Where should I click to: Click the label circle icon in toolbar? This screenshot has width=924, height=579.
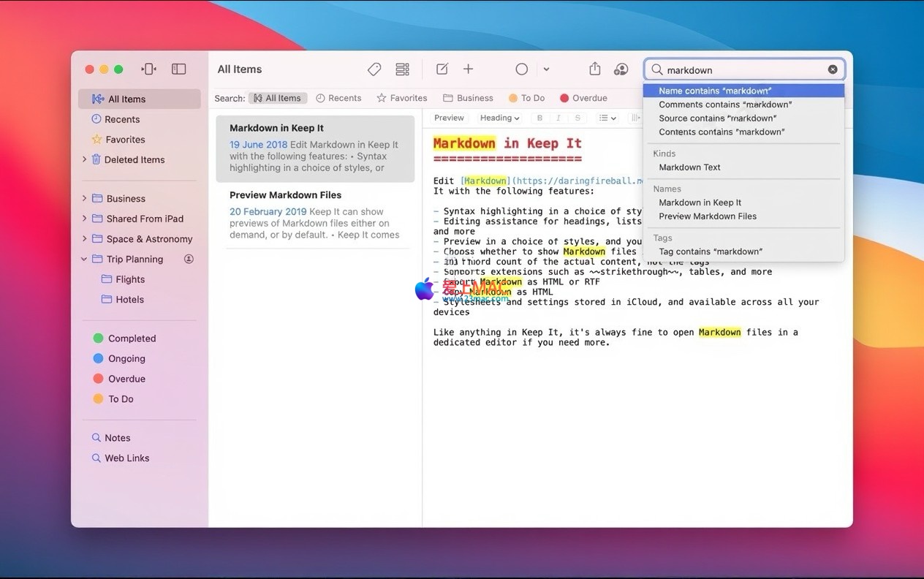[521, 69]
